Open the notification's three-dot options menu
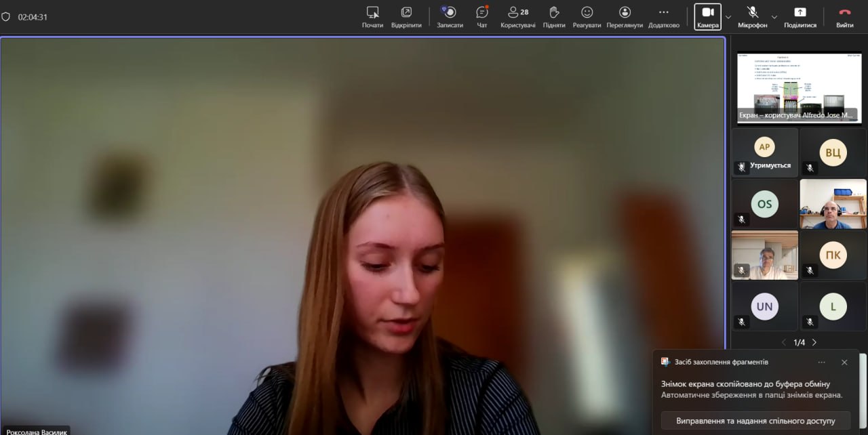This screenshot has height=435, width=868. (x=822, y=362)
